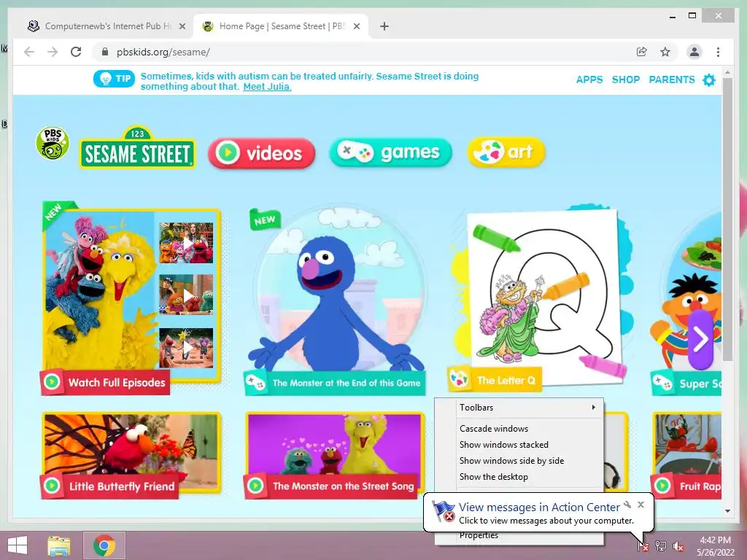Click View messages in Action Center
Viewport: 747px width, 560px height.
[x=539, y=507]
